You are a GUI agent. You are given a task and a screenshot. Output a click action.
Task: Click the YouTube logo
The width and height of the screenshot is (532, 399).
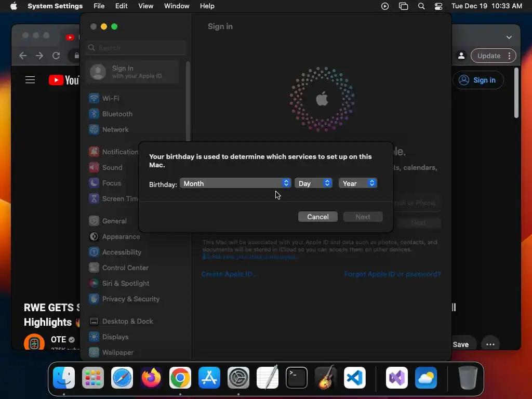pyautogui.click(x=64, y=80)
